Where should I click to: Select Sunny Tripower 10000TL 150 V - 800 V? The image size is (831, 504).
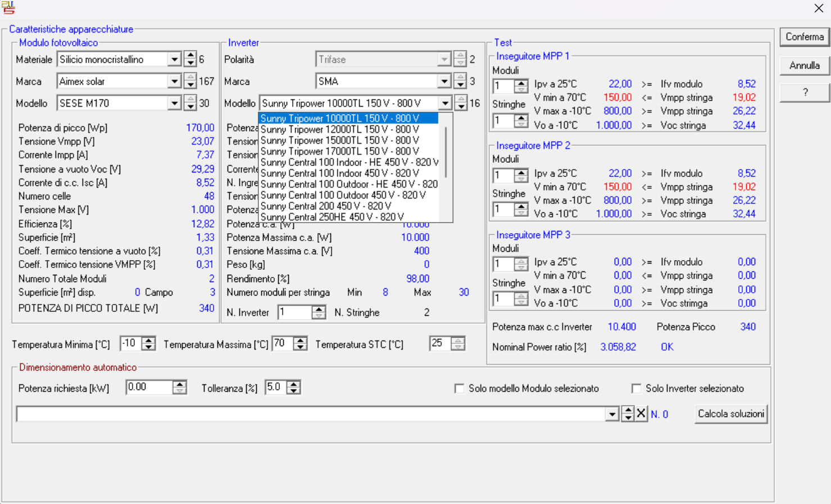click(348, 119)
